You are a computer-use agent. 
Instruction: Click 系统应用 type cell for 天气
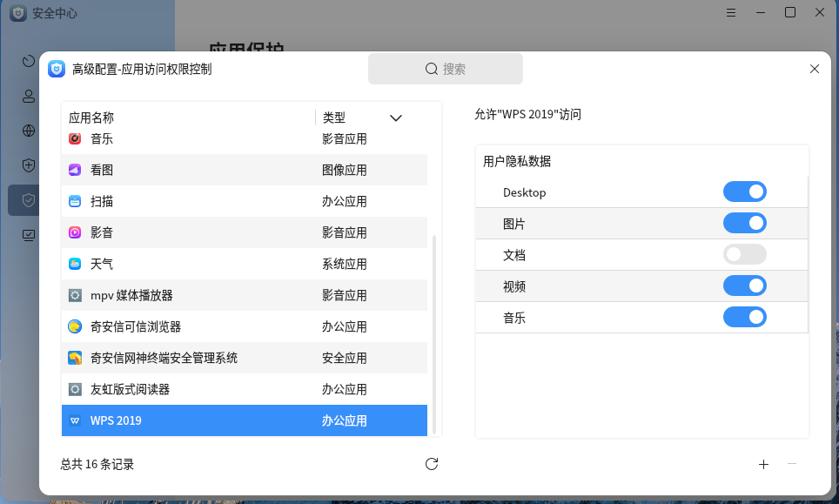click(344, 264)
